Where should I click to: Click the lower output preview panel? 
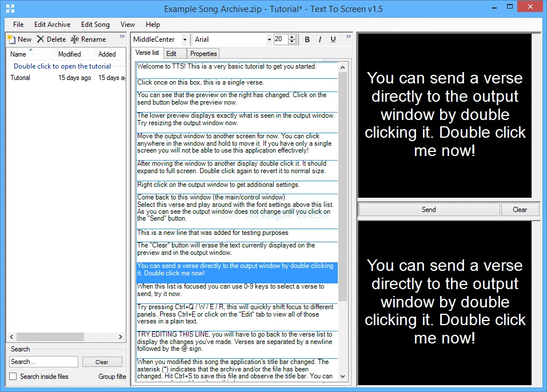[x=445, y=303]
